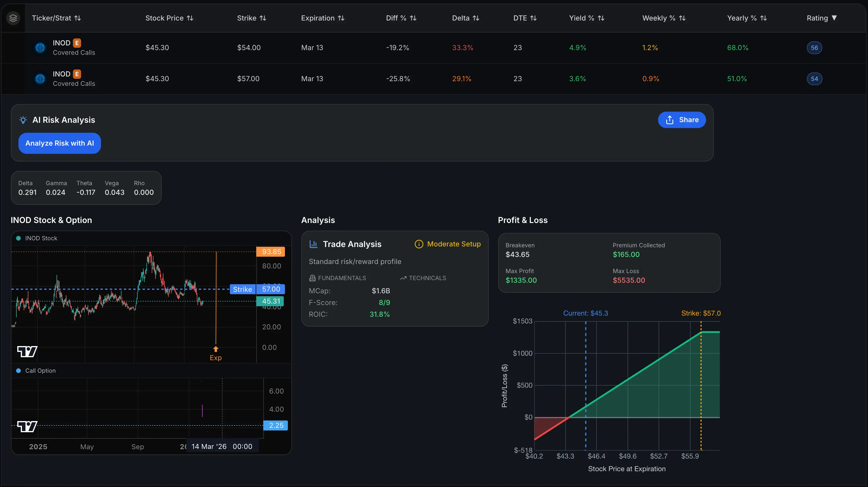
Task: Select the INOD $57.00 strike row ticker
Action: point(61,74)
